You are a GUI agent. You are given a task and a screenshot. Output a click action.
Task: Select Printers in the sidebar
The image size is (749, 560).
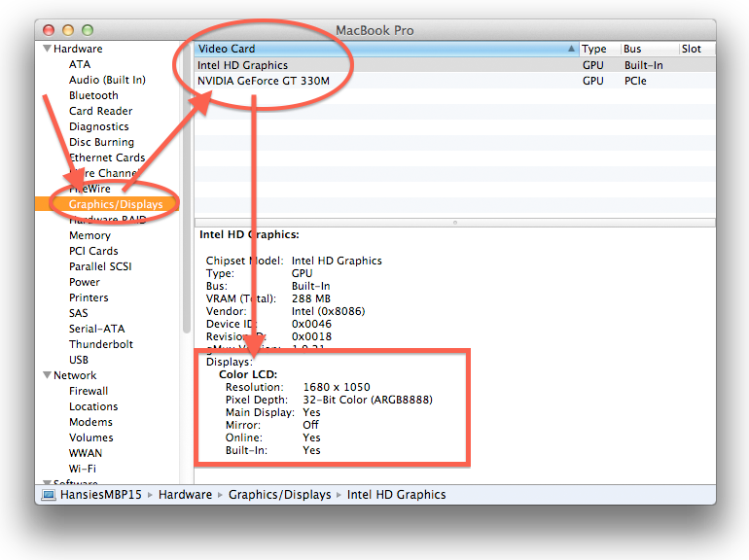pyautogui.click(x=89, y=297)
